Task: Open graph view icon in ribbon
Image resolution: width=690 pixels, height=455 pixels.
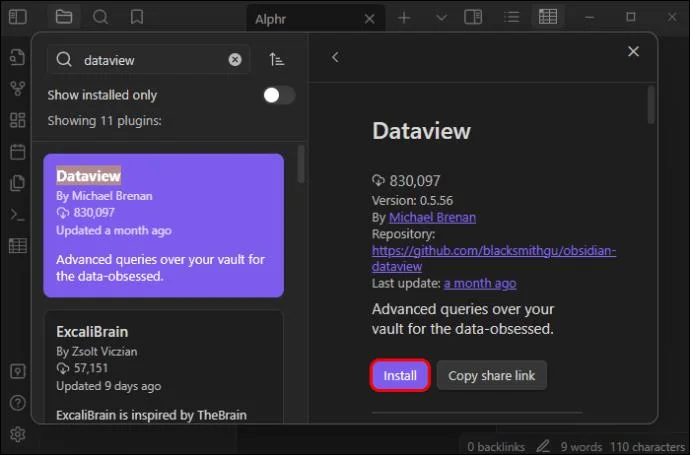Action: pyautogui.click(x=18, y=88)
